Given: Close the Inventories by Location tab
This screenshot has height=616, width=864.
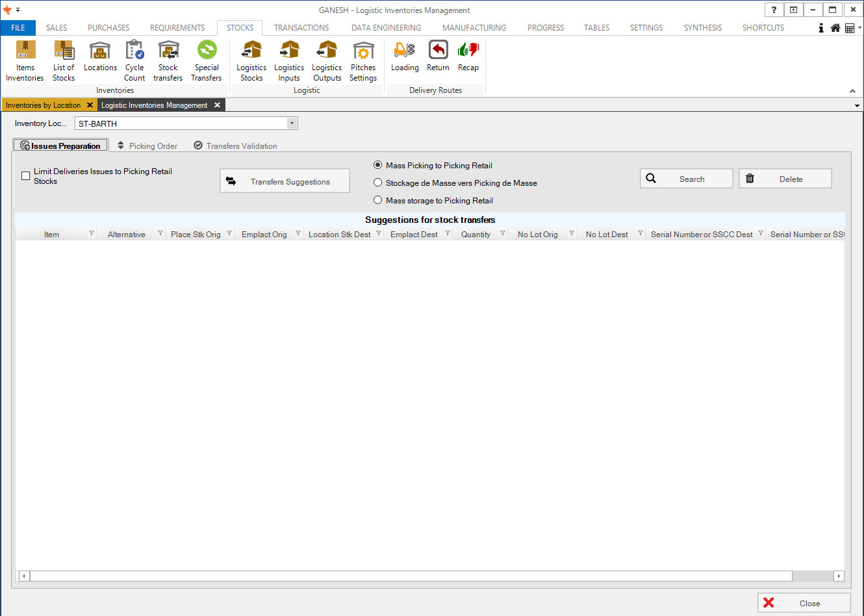Looking at the screenshot, I should click(x=90, y=105).
